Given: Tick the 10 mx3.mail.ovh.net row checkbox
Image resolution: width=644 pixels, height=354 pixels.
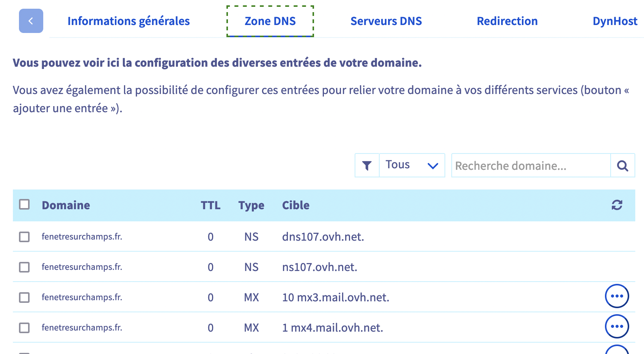Looking at the screenshot, I should (x=24, y=298).
